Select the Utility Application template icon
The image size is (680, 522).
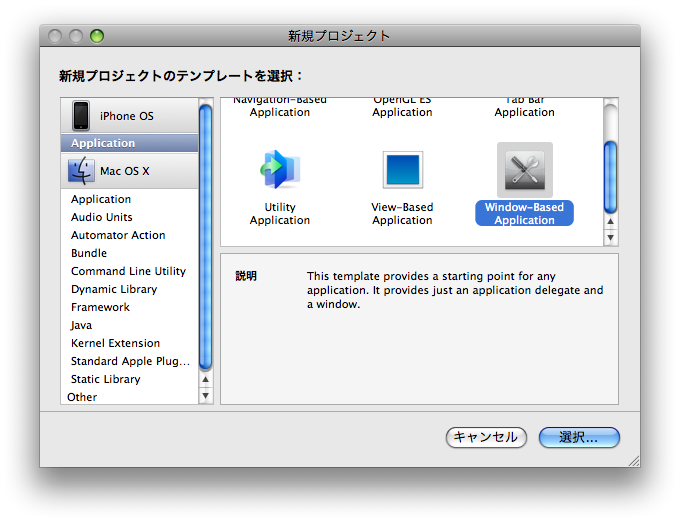[x=279, y=170]
